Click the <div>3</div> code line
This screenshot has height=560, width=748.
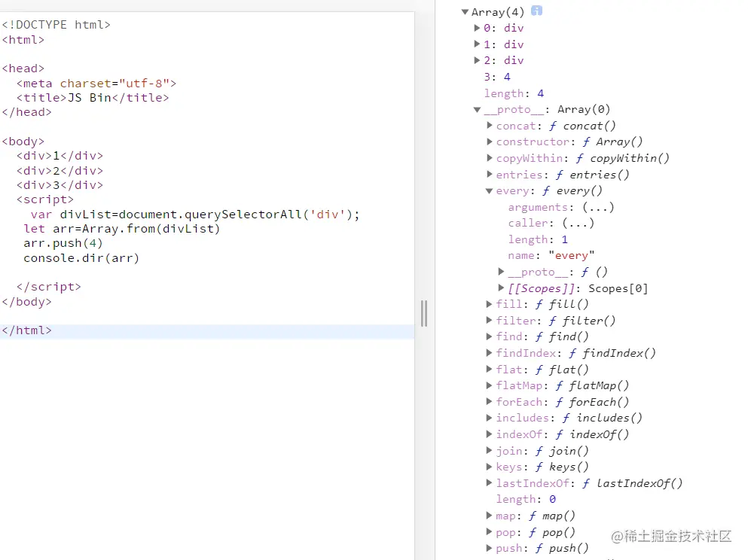(x=60, y=185)
